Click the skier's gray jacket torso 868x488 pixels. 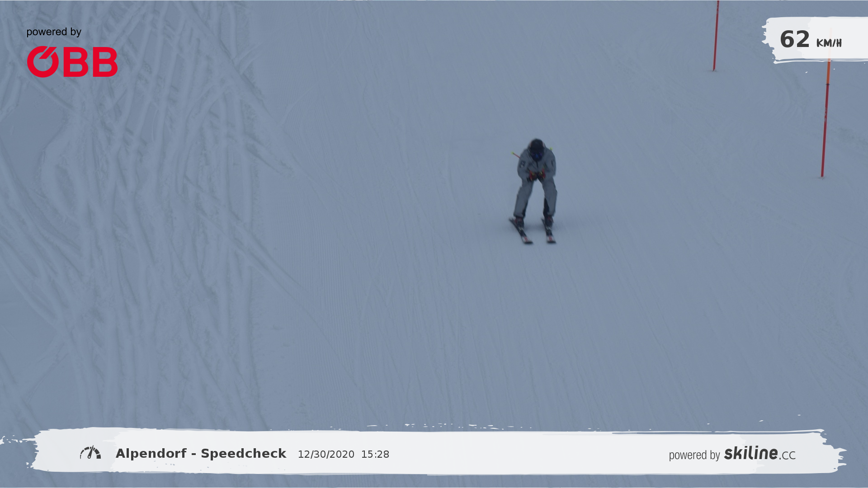click(537, 164)
